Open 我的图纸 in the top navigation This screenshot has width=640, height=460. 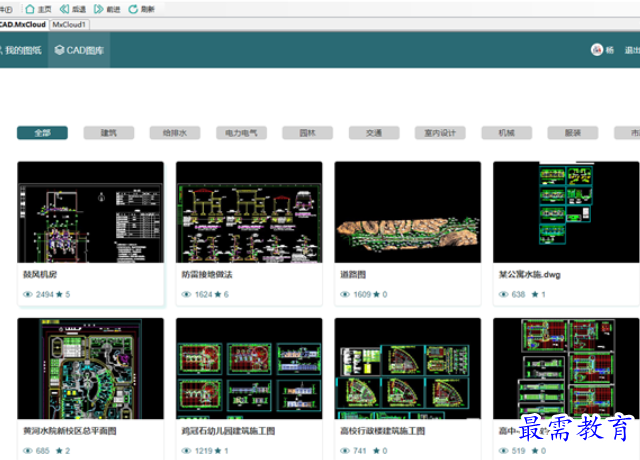21,50
